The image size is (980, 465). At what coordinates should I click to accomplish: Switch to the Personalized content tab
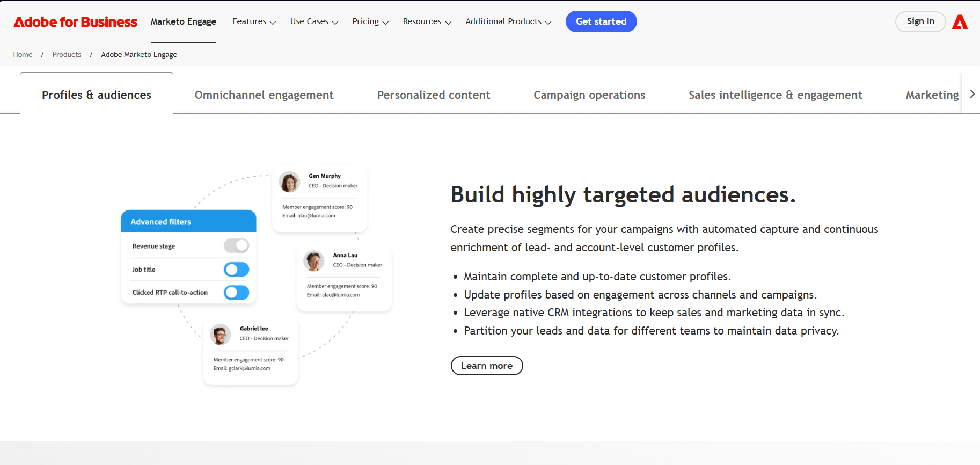pyautogui.click(x=434, y=95)
